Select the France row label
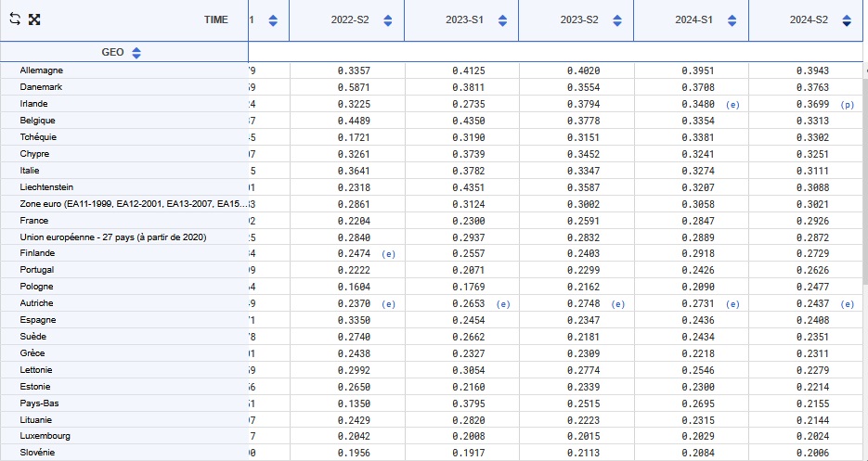 (x=33, y=220)
